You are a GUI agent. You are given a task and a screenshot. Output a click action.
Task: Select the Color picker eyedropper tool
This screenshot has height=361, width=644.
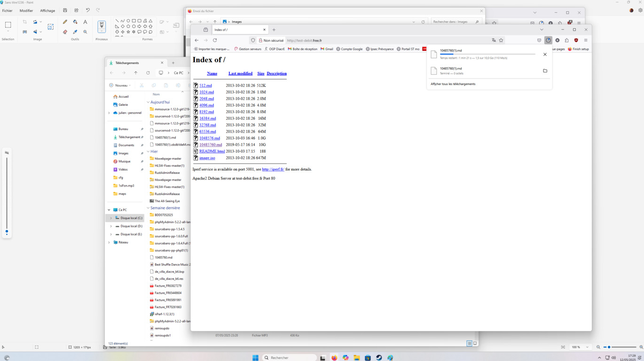point(75,32)
